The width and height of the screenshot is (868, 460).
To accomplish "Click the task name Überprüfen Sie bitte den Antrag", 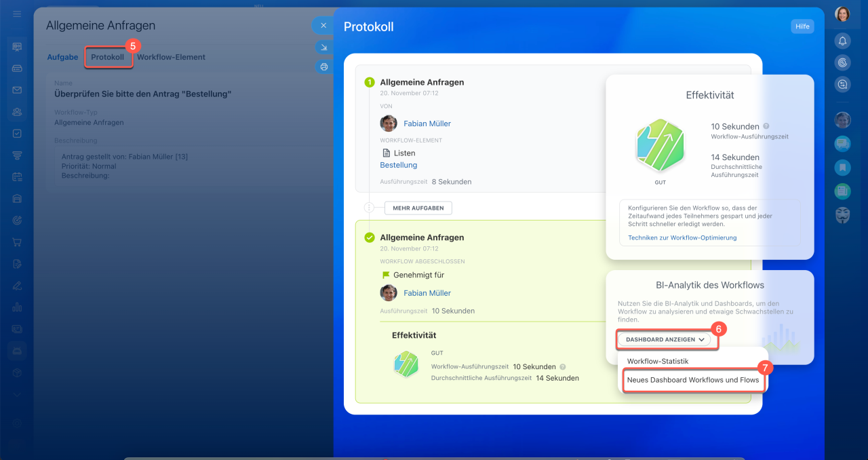I will pyautogui.click(x=143, y=94).
